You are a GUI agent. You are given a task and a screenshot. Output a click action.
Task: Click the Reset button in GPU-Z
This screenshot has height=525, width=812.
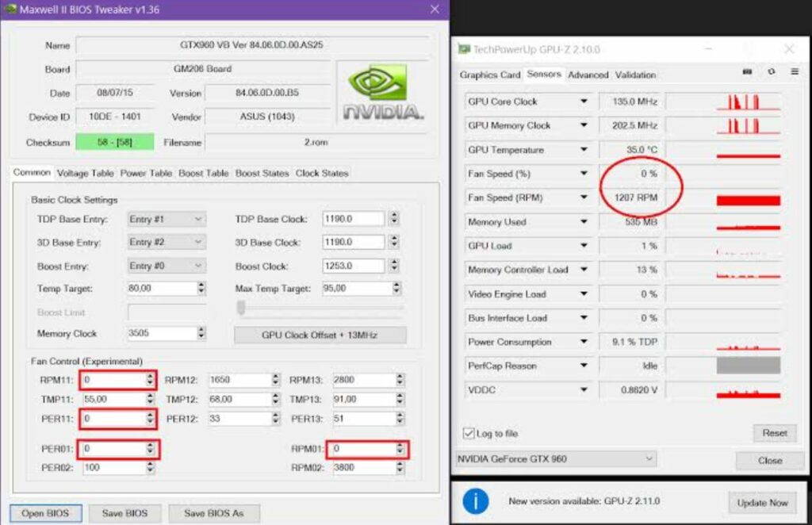click(x=774, y=433)
